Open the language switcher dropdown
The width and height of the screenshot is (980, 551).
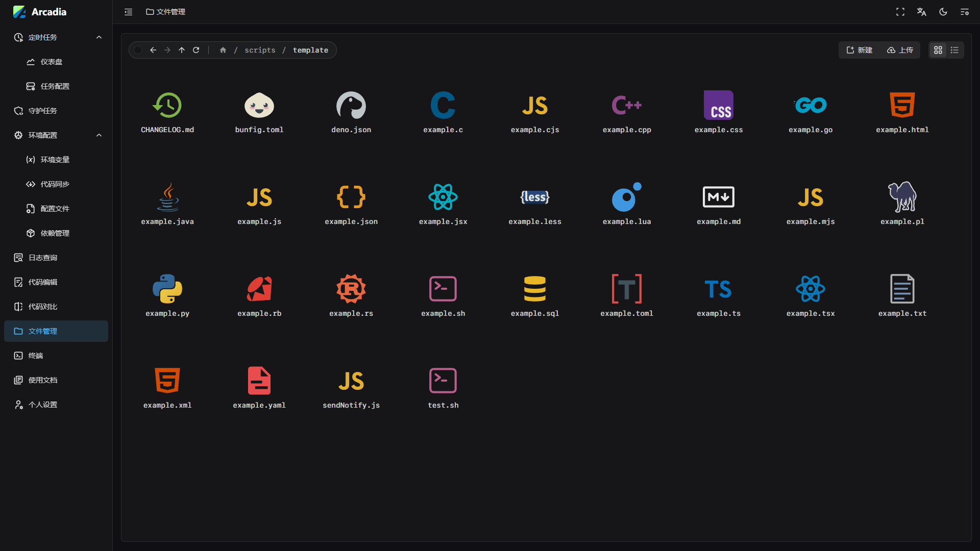[x=922, y=12]
